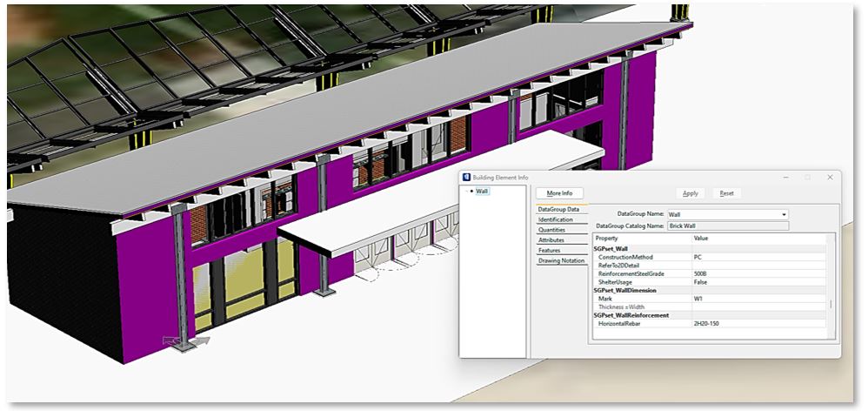Select the Wall item in the tree

pos(482,192)
